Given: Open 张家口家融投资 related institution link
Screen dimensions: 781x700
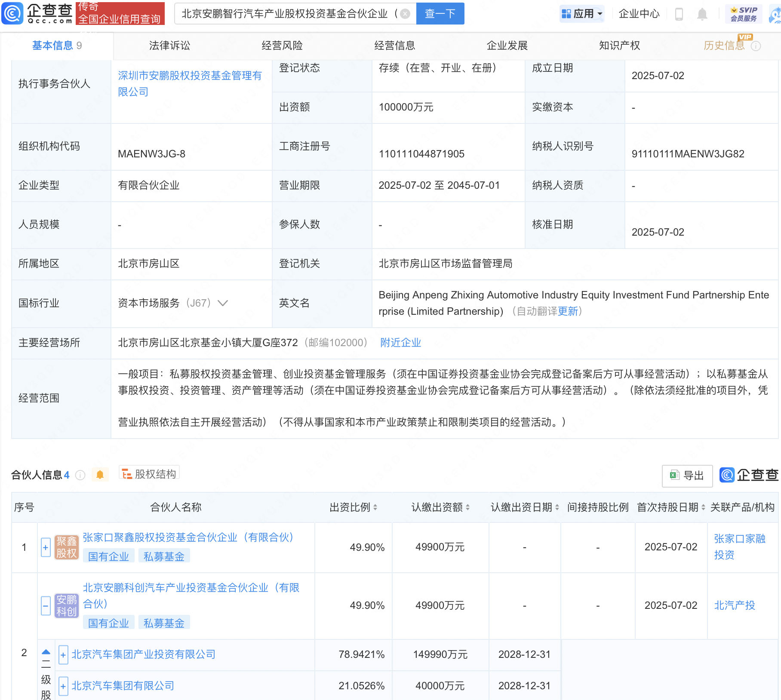Looking at the screenshot, I should 740,547.
